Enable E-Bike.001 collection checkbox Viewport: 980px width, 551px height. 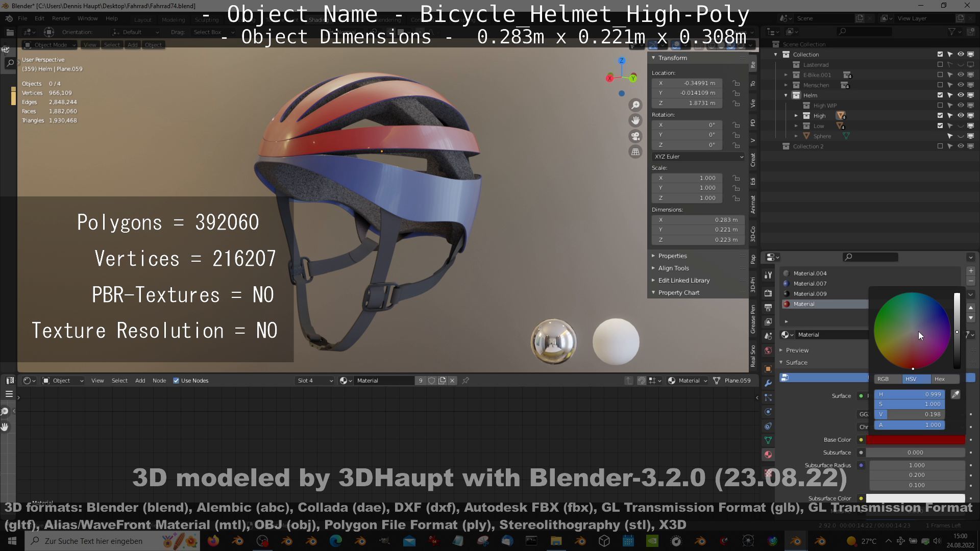940,75
